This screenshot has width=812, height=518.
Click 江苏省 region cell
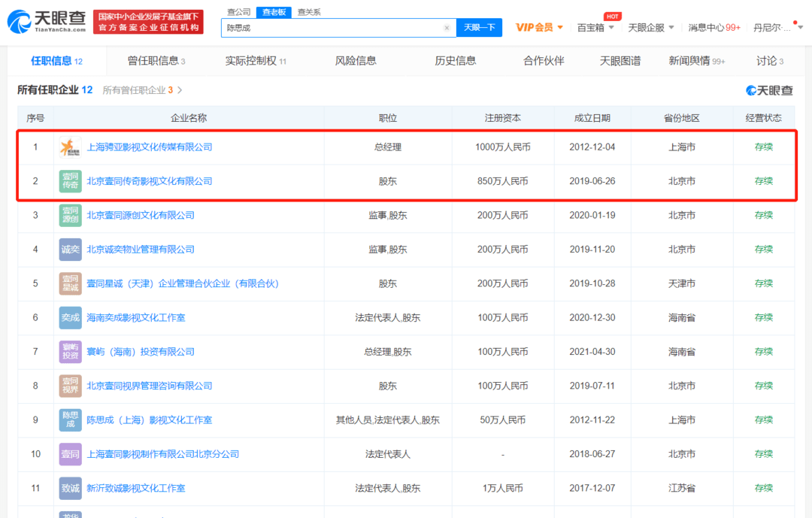pyautogui.click(x=681, y=488)
